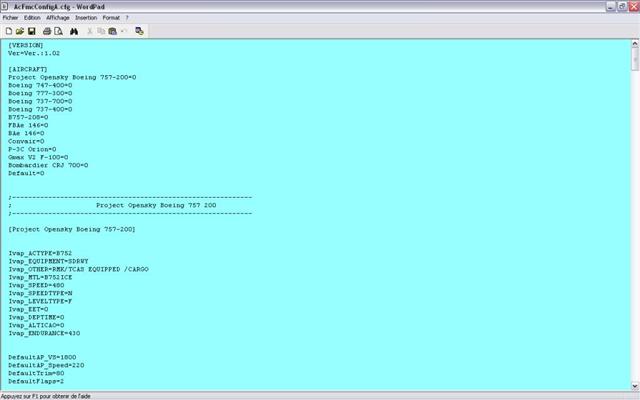This screenshot has height=400, width=640.
Task: Click the 'Ivap_DEPTIME=0' line
Action: point(36,317)
